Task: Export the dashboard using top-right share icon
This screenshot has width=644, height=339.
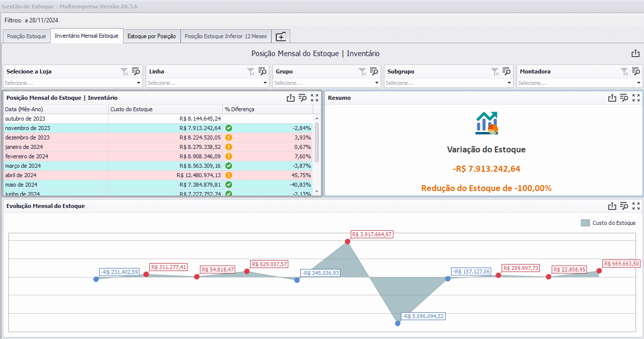Action: (636, 54)
